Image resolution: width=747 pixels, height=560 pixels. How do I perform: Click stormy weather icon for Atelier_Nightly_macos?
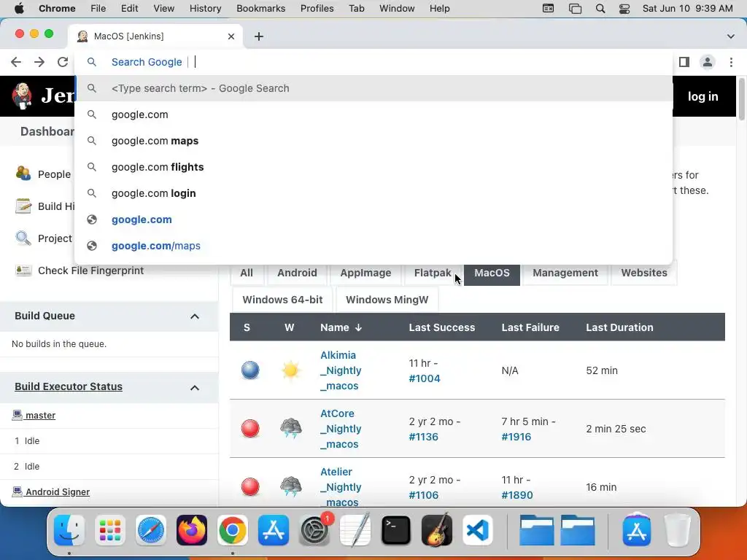pos(290,486)
